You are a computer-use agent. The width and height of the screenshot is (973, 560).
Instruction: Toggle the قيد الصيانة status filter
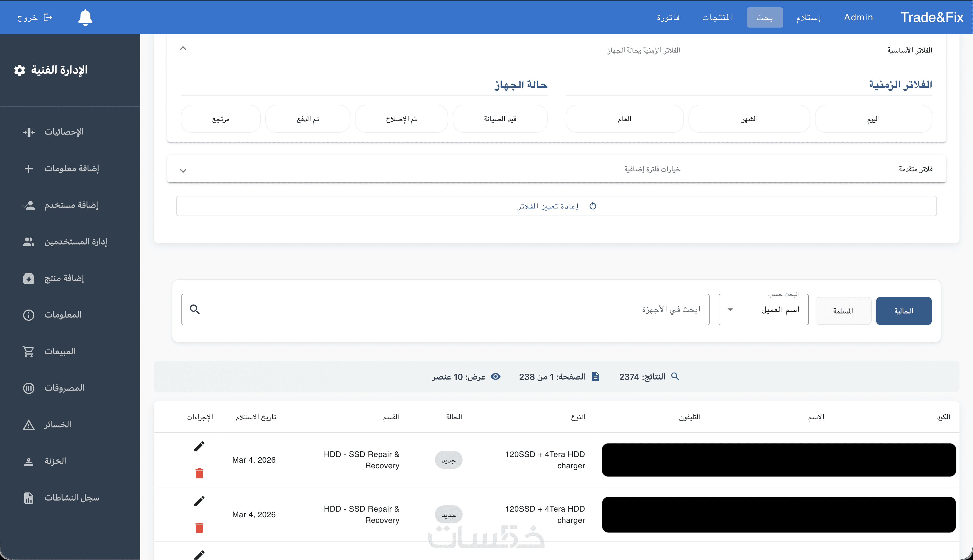[x=499, y=119]
